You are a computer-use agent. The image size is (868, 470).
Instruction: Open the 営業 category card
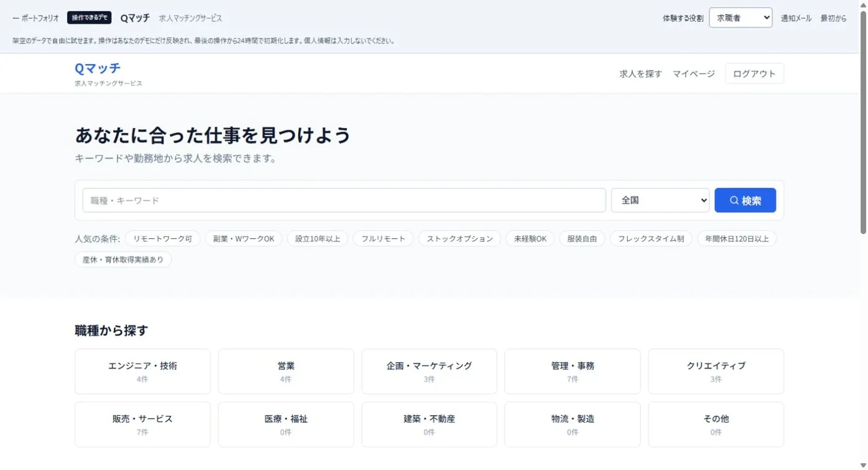pos(286,371)
